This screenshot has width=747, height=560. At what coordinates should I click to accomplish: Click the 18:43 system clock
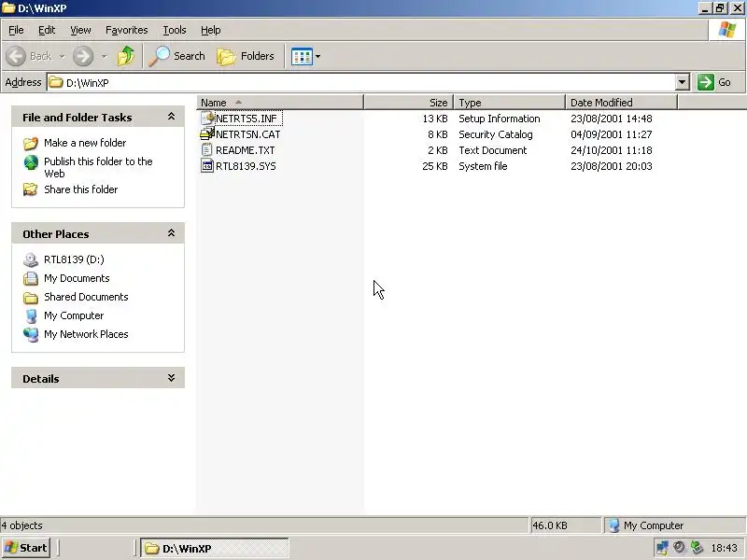(724, 548)
